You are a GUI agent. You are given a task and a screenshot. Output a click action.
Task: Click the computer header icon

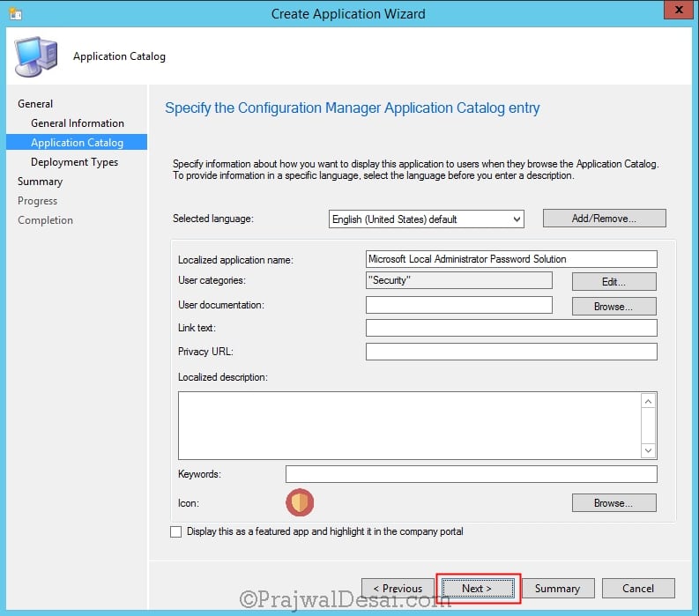pos(36,57)
